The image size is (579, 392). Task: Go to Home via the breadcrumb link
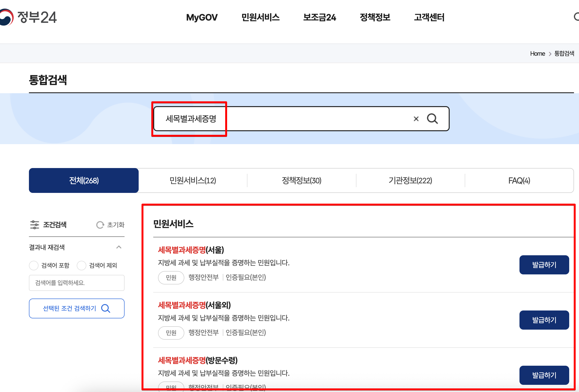click(x=537, y=53)
